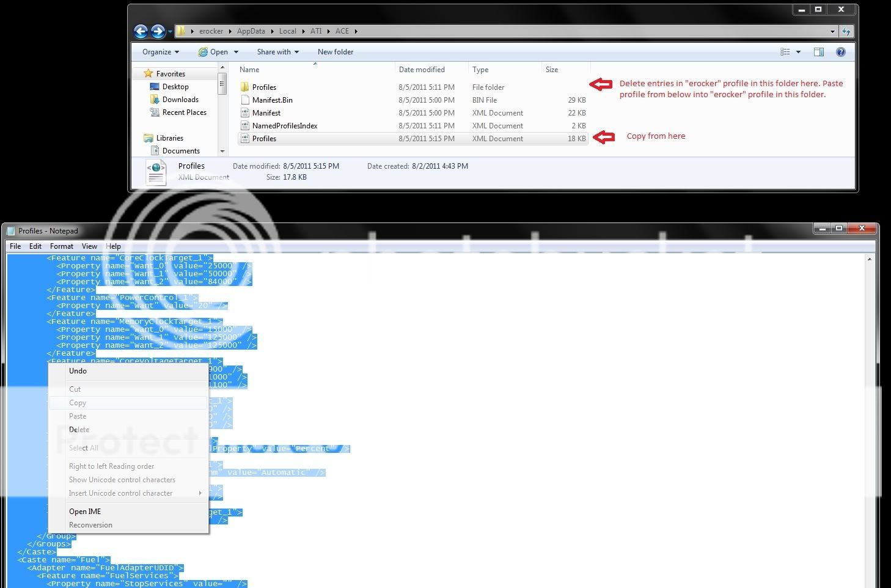Sort by Name column header
The height and width of the screenshot is (588, 891).
(x=249, y=70)
